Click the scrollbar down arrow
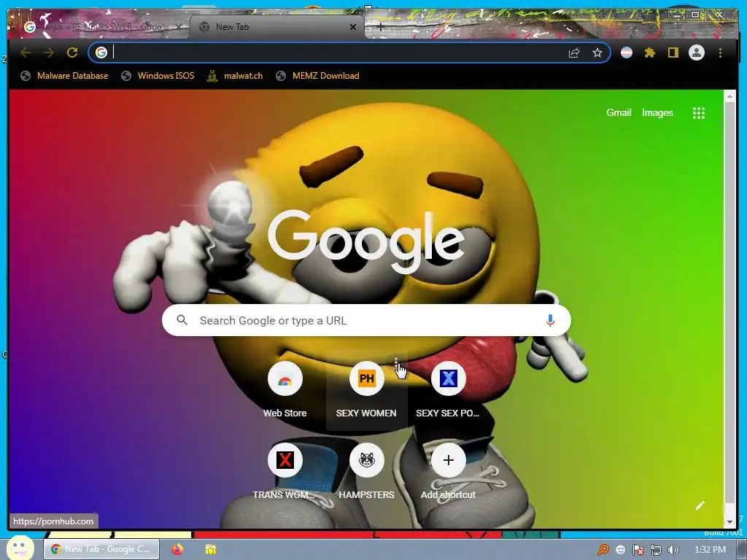Image resolution: width=747 pixels, height=560 pixels. 729,522
